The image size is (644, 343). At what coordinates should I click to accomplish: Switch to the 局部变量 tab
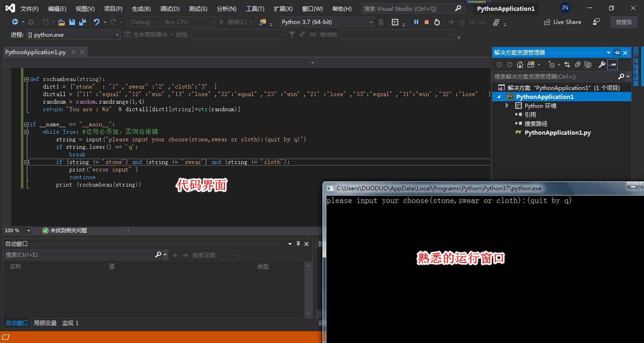tap(45, 323)
